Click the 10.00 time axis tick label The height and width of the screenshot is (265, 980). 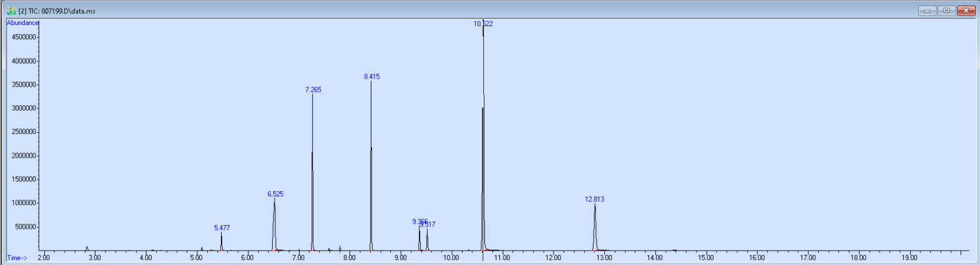[x=451, y=258]
